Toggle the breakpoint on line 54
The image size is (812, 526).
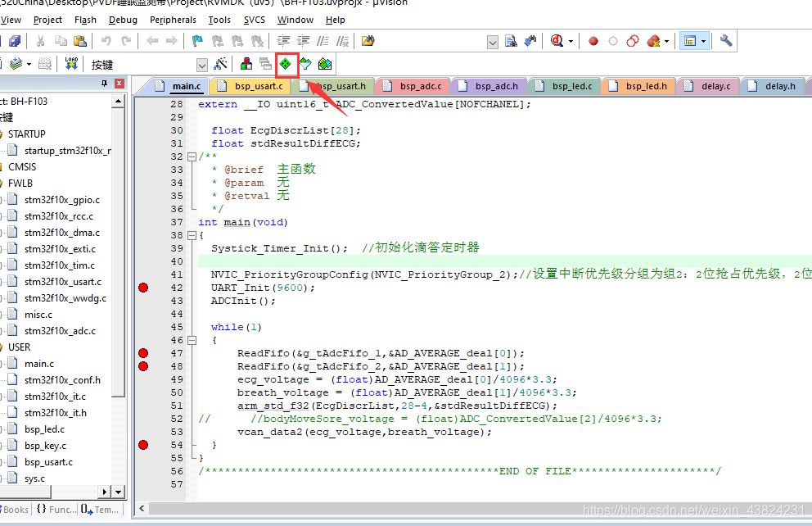[143, 445]
